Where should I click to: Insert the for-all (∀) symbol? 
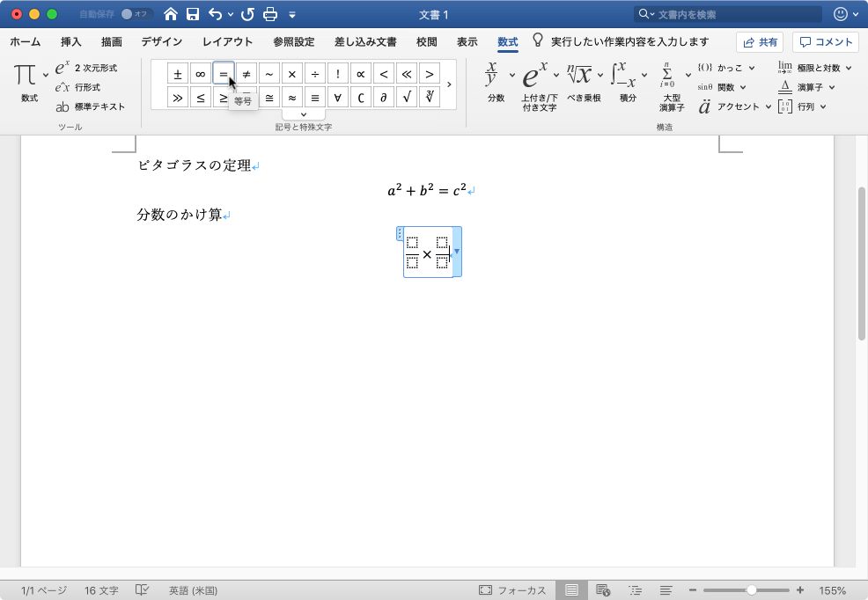coord(338,98)
